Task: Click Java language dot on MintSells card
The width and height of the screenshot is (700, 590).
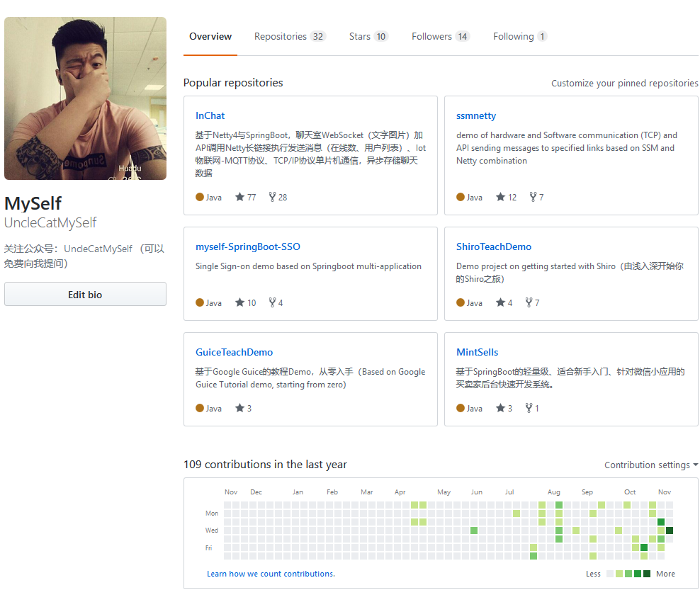Action: pyautogui.click(x=461, y=408)
